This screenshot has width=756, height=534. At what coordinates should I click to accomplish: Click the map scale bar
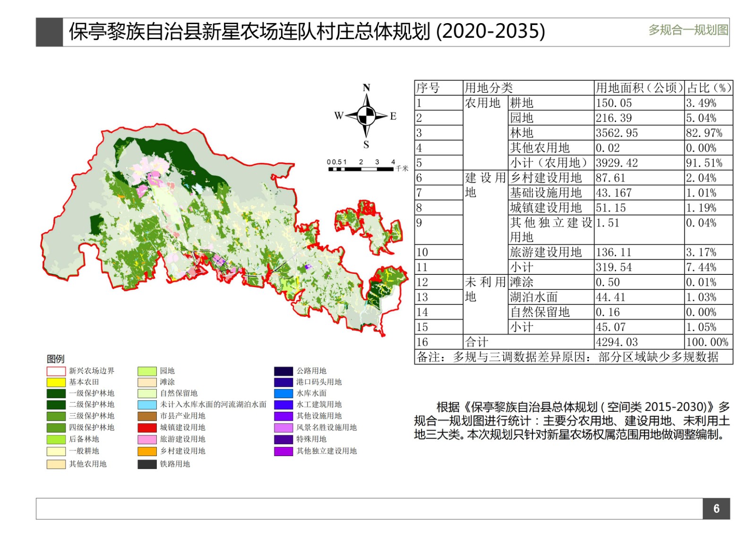coord(362,168)
